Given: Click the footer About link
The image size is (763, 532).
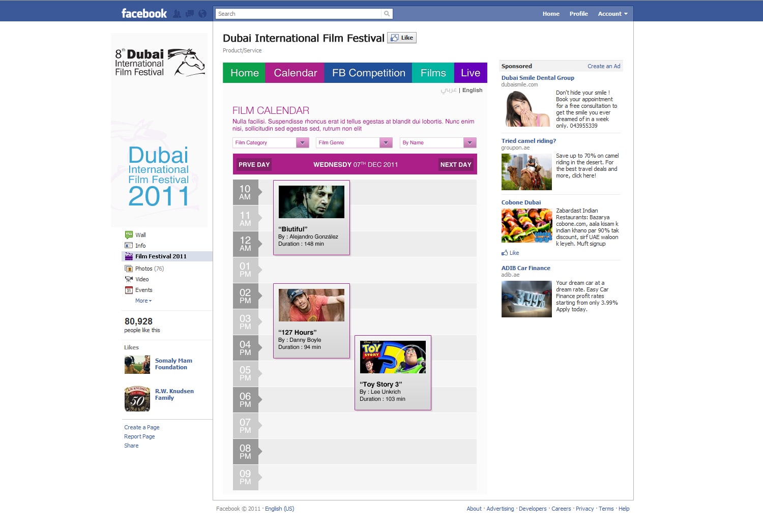Looking at the screenshot, I should pyautogui.click(x=474, y=509).
